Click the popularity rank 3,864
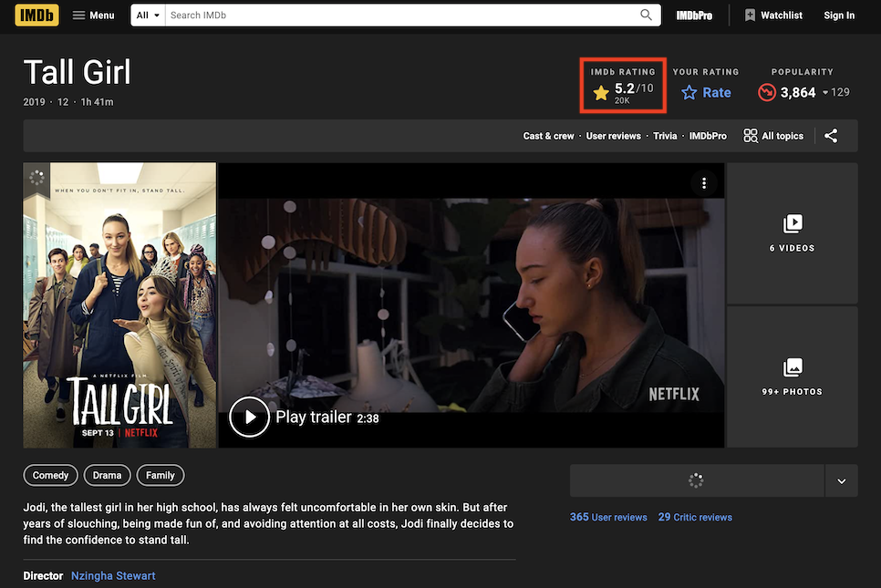 [798, 93]
